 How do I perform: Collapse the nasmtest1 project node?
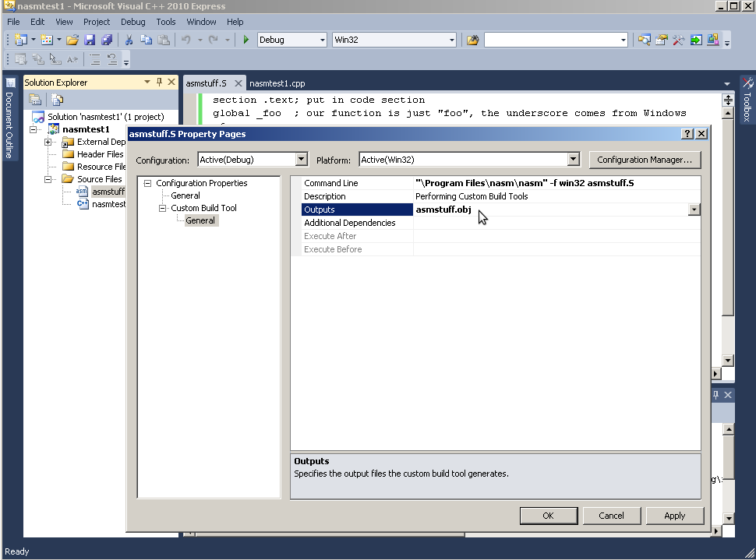click(x=33, y=129)
